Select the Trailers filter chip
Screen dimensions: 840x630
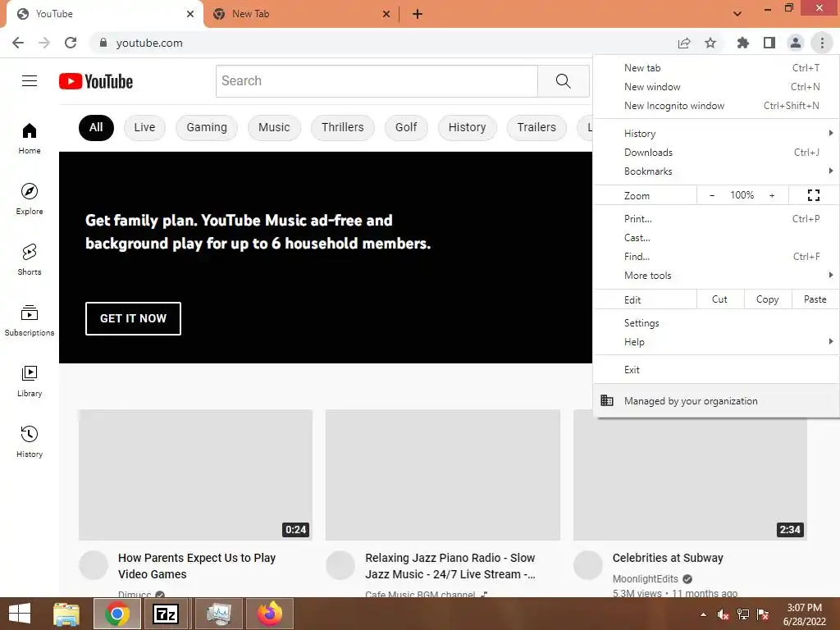536,127
